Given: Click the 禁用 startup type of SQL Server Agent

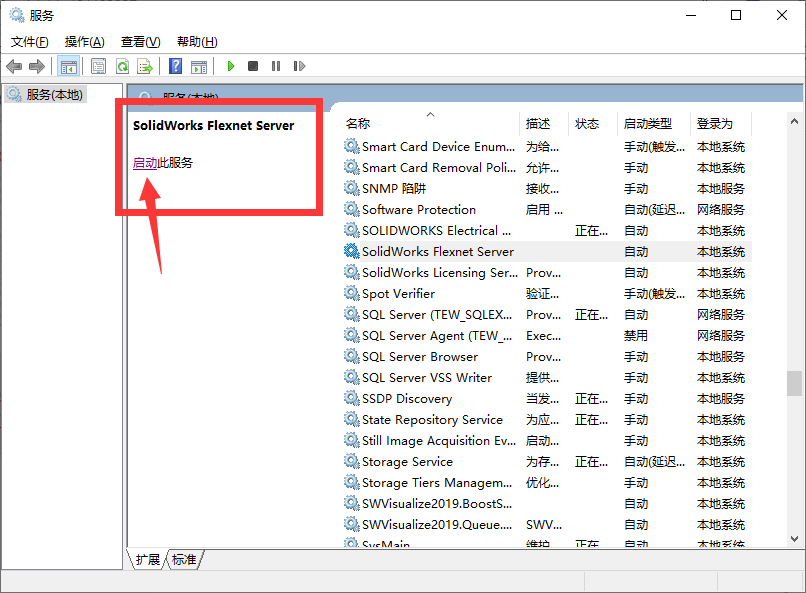Looking at the screenshot, I should (x=636, y=336).
